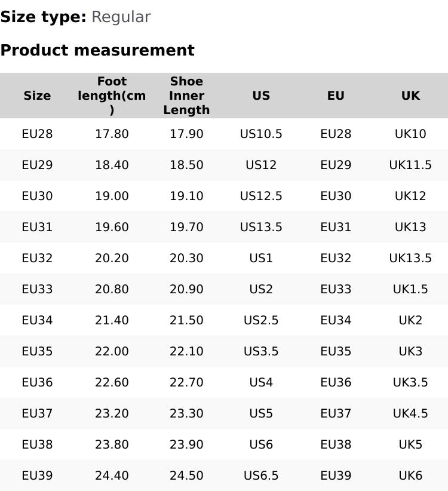The height and width of the screenshot is (491, 448).
Task: Click shoe inner length 20.90
Action: [186, 289]
